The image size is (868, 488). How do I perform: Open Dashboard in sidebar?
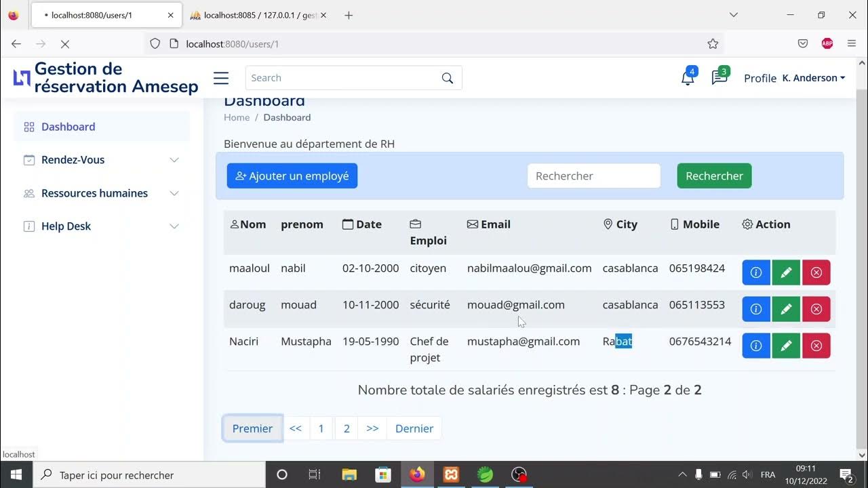(102, 127)
